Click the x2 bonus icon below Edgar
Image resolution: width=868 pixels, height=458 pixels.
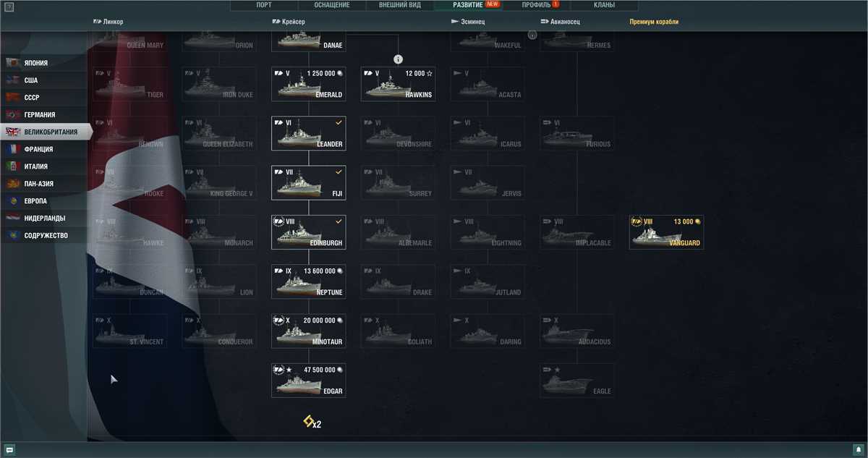pos(312,422)
